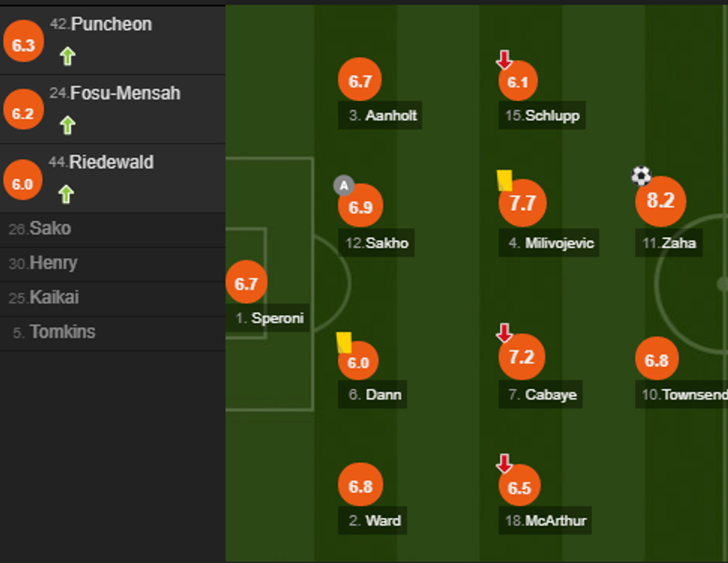
Task: Click Milivojevic's yellow card icon
Action: [x=504, y=180]
